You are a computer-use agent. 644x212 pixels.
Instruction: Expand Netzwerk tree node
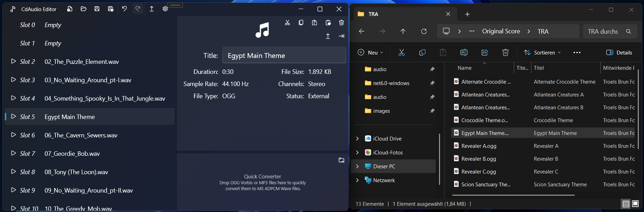click(x=357, y=180)
